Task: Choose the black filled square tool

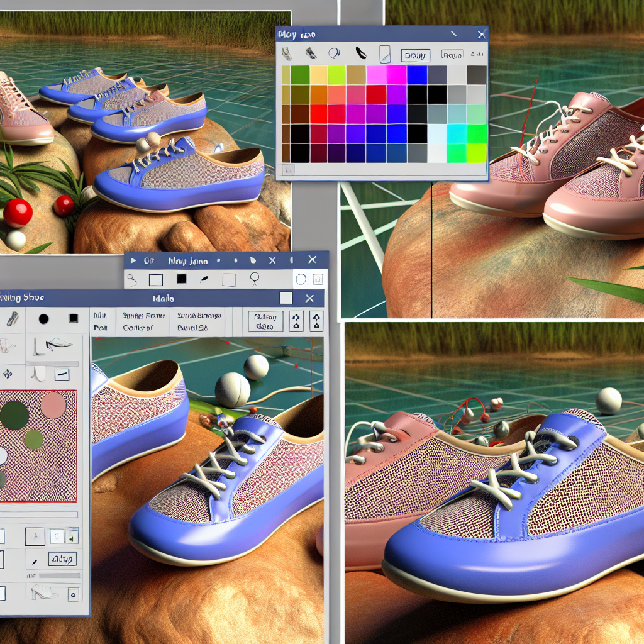Action: tap(73, 318)
